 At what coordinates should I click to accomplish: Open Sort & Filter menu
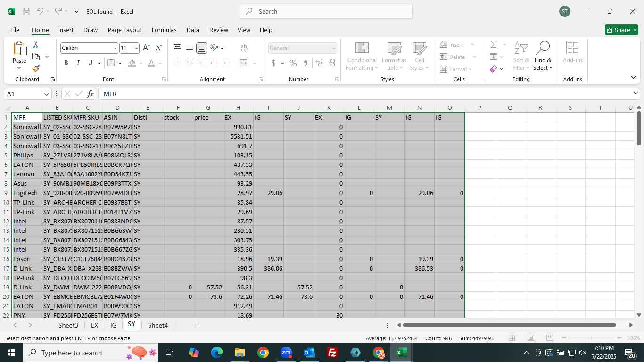520,56
